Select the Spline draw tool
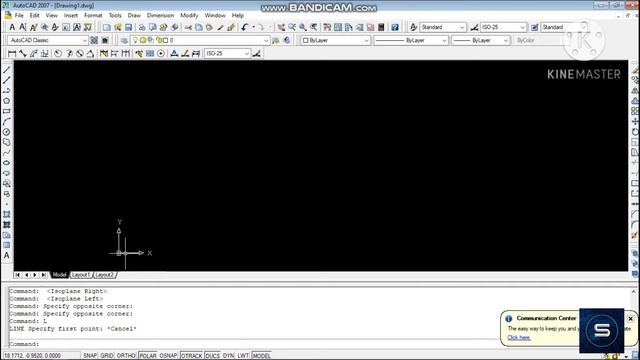The width and height of the screenshot is (640, 360). click(7, 153)
